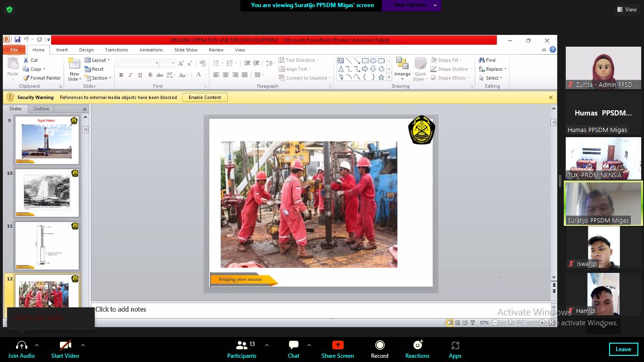The height and width of the screenshot is (362, 644).
Task: Open the font name combo box
Action: pos(138,63)
